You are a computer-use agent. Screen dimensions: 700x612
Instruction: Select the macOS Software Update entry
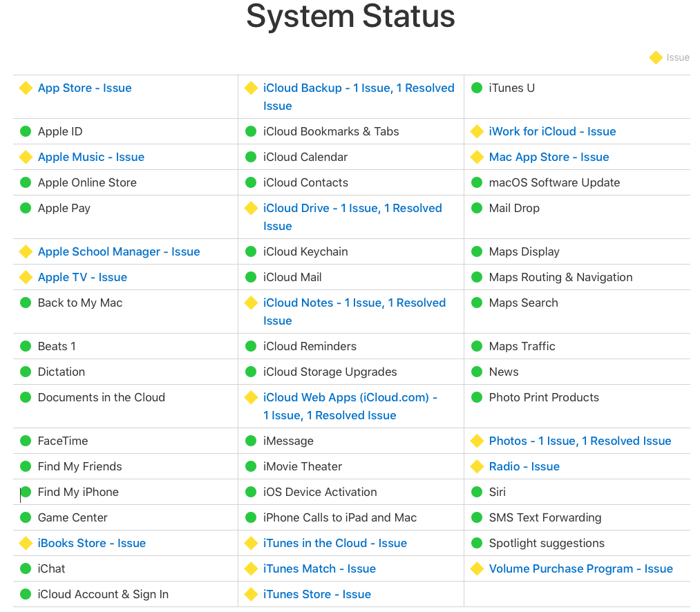[554, 182]
